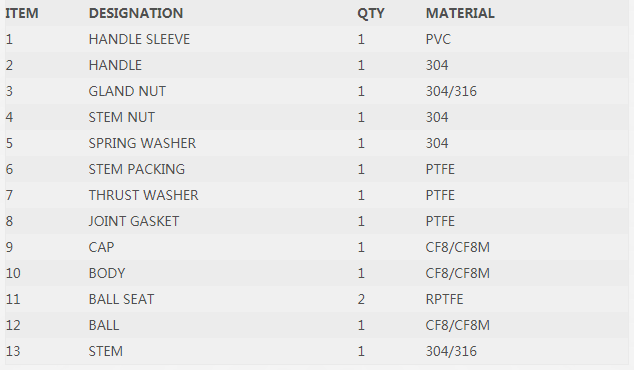Viewport: 634px width, 370px height.
Task: Select the CAP designation cell
Action: (101, 247)
